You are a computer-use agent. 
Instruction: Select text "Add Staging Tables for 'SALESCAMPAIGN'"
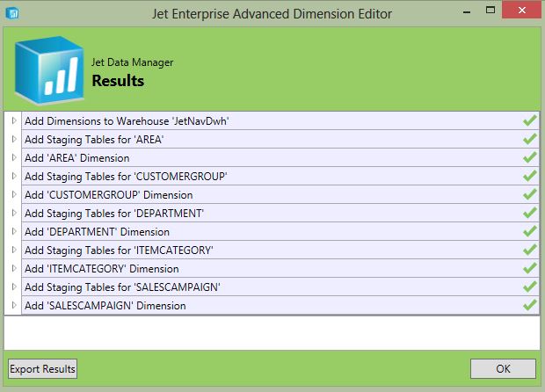122,287
